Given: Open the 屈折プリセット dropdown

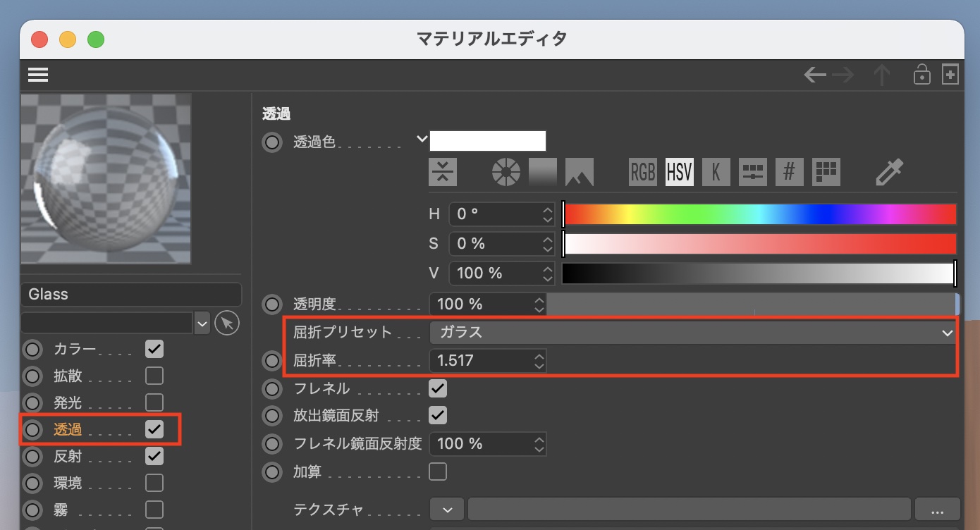Looking at the screenshot, I should tap(692, 333).
